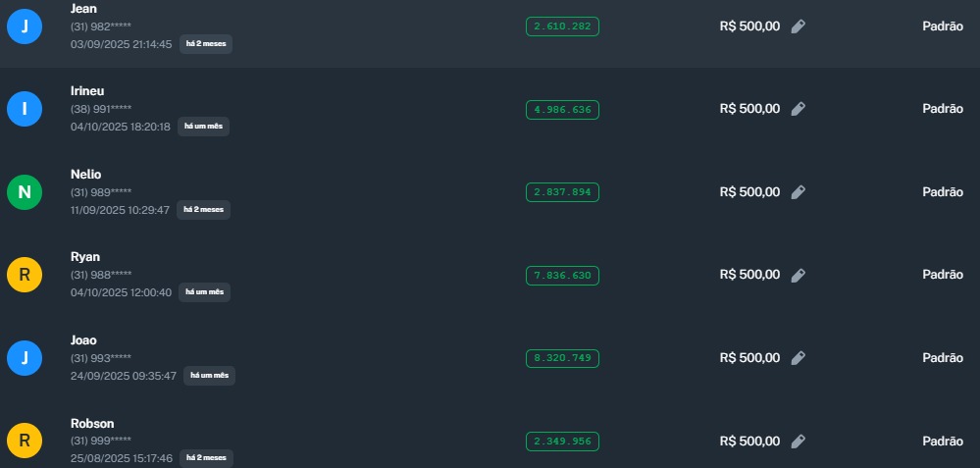The image size is (980, 468).
Task: Edit Robson's amount using the pencil icon
Action: pyautogui.click(x=799, y=441)
